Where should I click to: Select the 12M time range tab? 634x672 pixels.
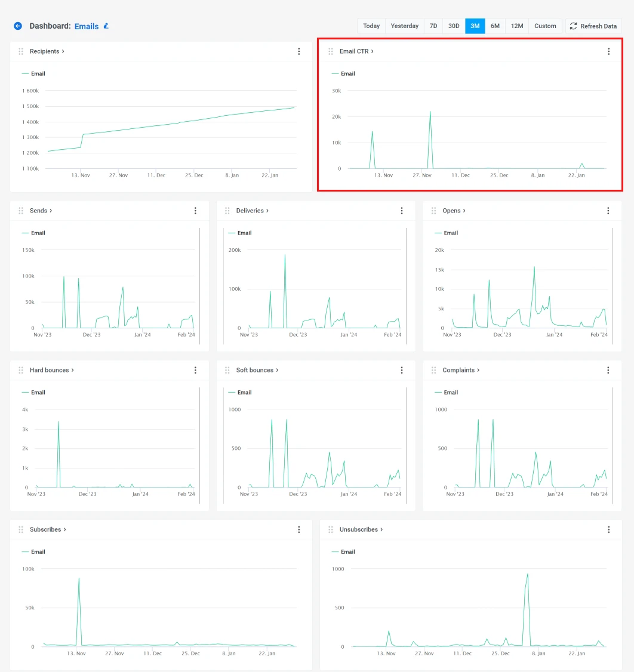516,26
